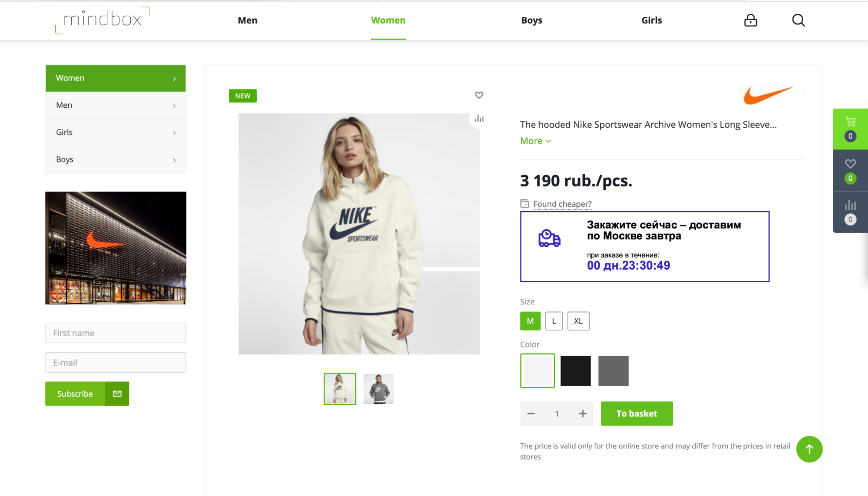Viewport: 868px width, 496px height.
Task: Select size XL
Action: click(x=578, y=321)
